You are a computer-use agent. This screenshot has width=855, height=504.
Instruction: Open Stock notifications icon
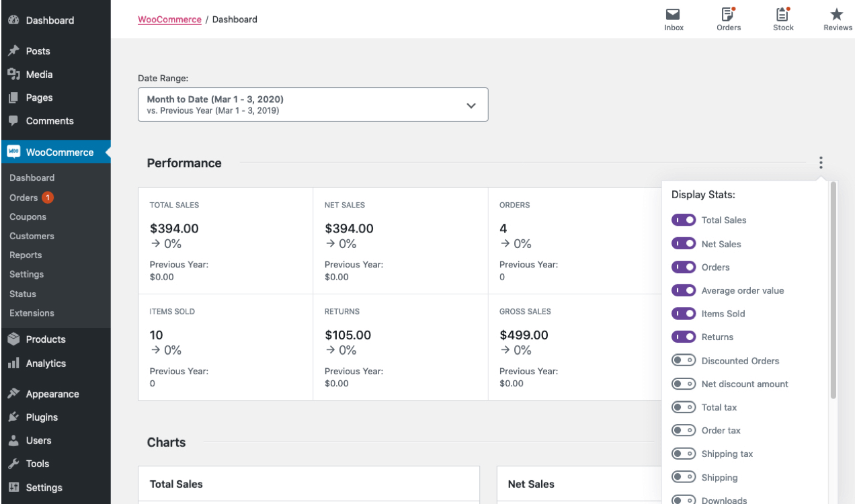coord(782,15)
